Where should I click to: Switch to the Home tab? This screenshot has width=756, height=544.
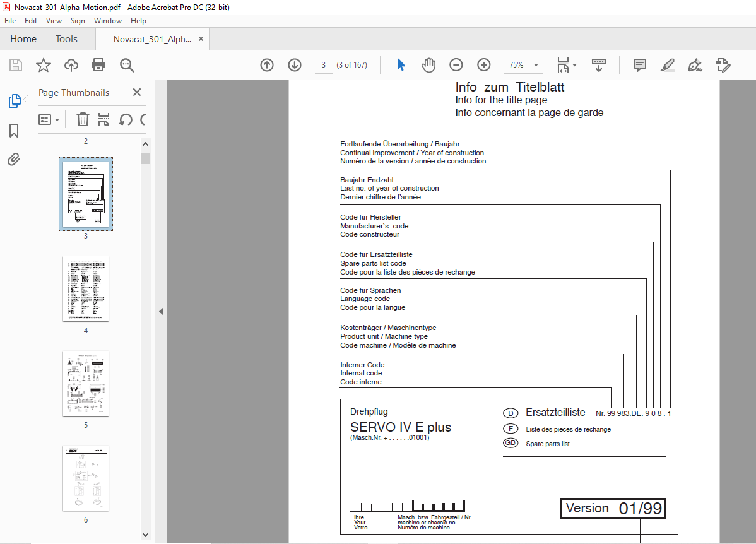23,39
